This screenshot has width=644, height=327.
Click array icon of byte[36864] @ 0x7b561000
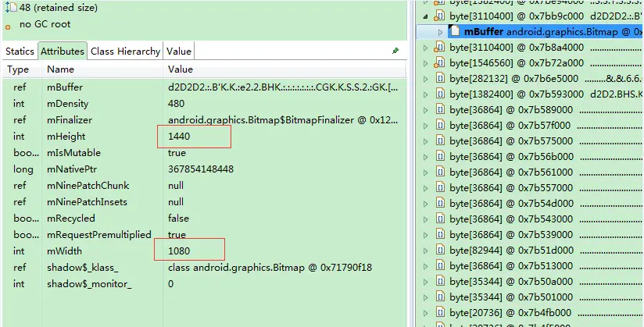440,172
